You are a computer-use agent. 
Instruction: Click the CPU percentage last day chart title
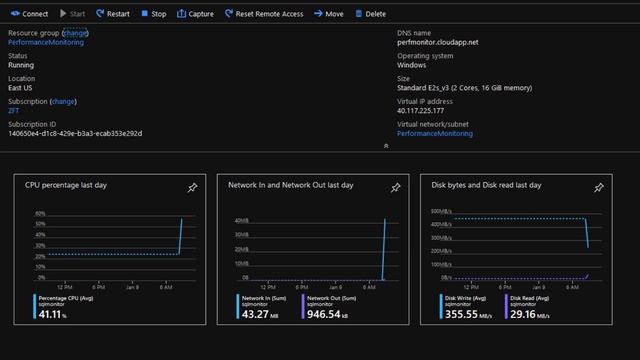pyautogui.click(x=66, y=185)
